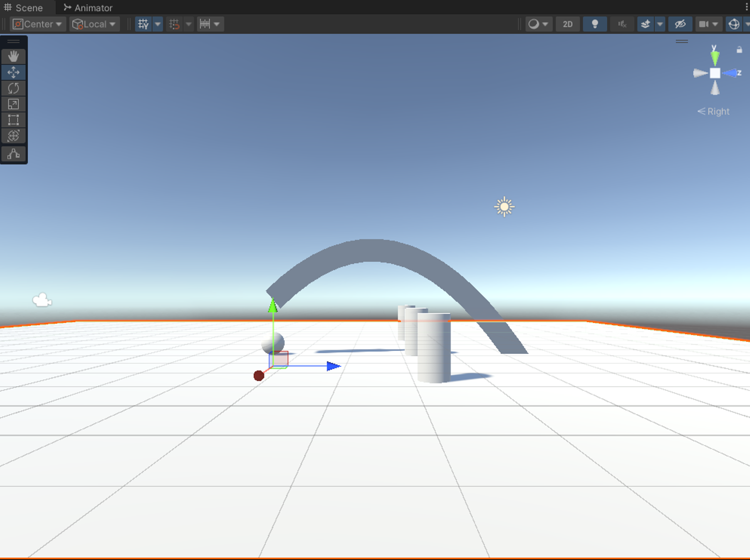Select the Scale tool
Viewport: 750px width, 560px height.
click(x=14, y=105)
